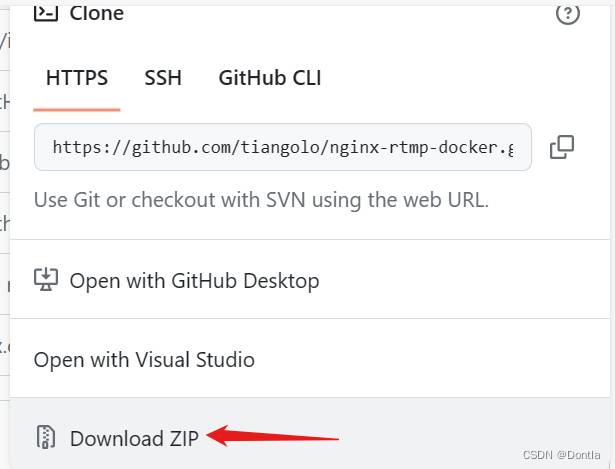Click the 'Use Git or checkout with SVN' hint

[261, 200]
